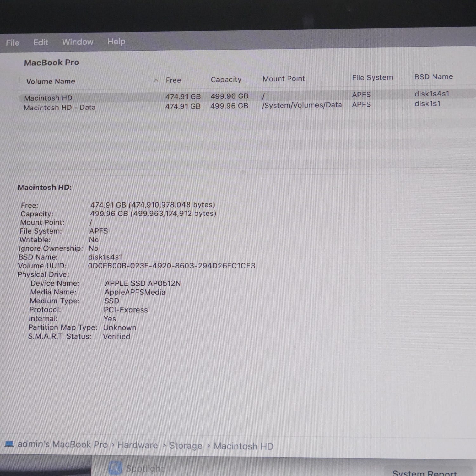Click the laptop icon in path bar
The image size is (476, 476).
9,444
